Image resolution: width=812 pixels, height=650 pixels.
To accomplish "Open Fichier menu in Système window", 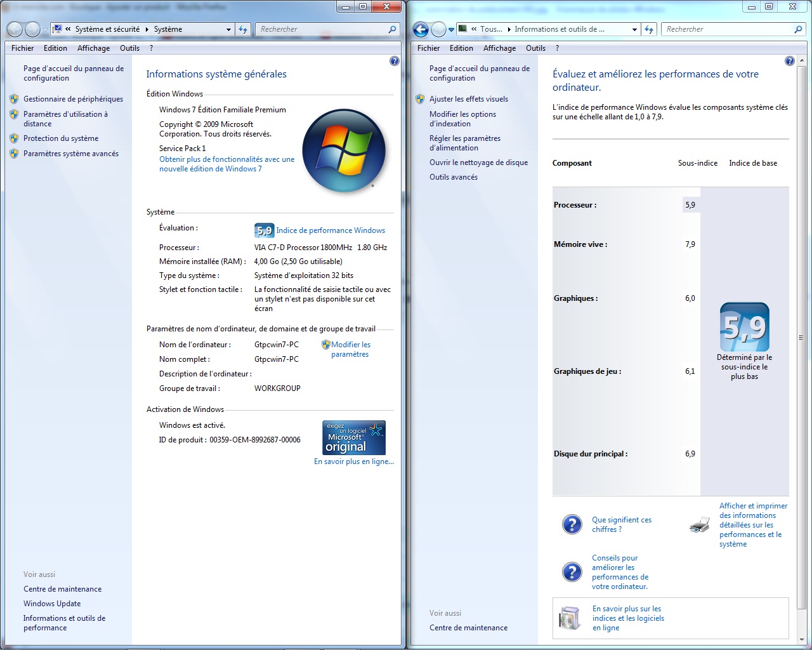I will pos(23,48).
